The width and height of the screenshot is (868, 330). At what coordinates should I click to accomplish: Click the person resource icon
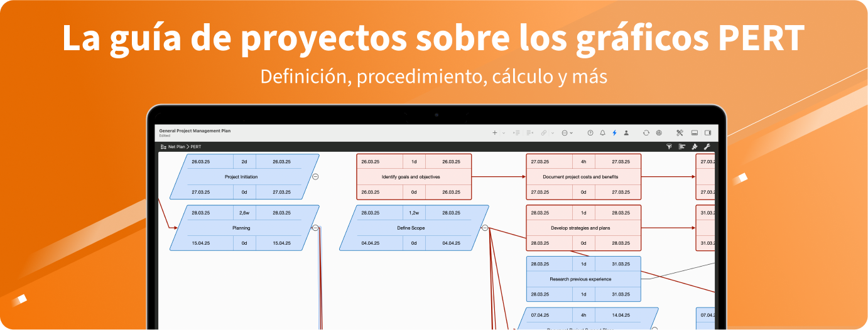point(626,133)
